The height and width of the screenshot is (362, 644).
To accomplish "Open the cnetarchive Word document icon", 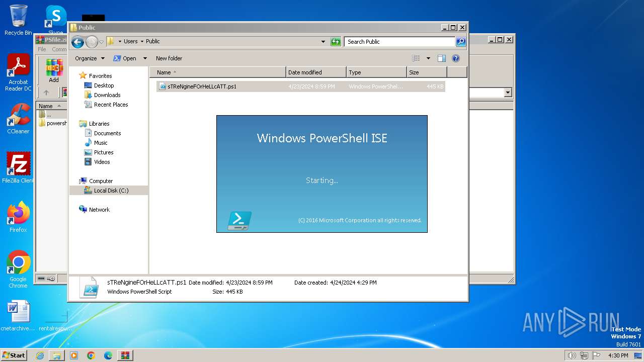I will pos(18,316).
